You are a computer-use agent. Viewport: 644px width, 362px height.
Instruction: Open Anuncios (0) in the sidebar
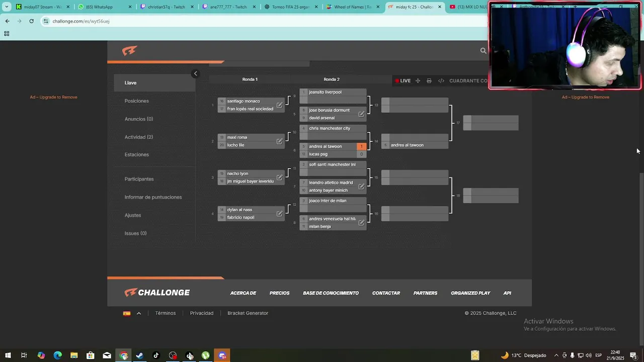tap(139, 119)
